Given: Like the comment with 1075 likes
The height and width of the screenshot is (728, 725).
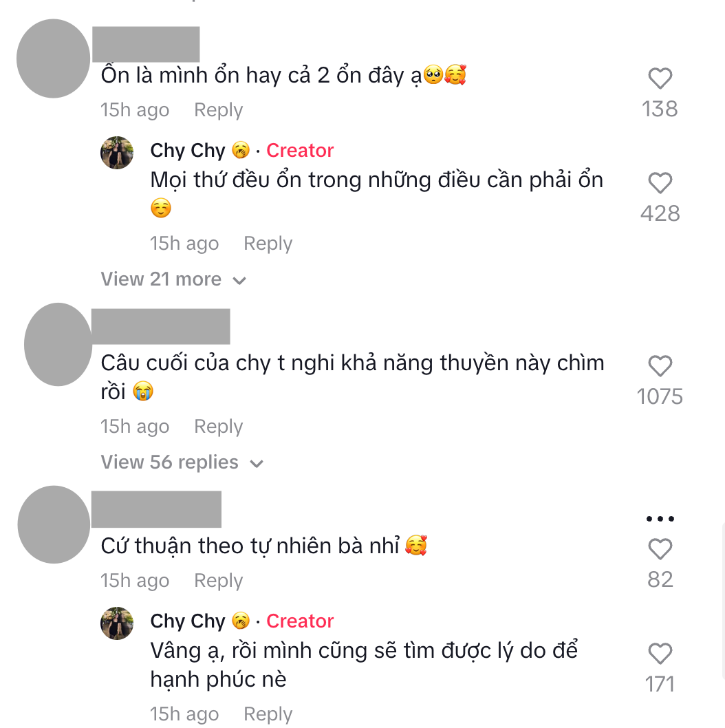Looking at the screenshot, I should (660, 366).
